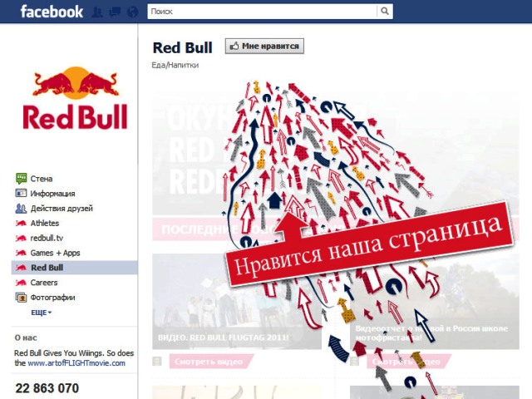Click the Стена wall icon
The image size is (532, 399).
point(21,179)
